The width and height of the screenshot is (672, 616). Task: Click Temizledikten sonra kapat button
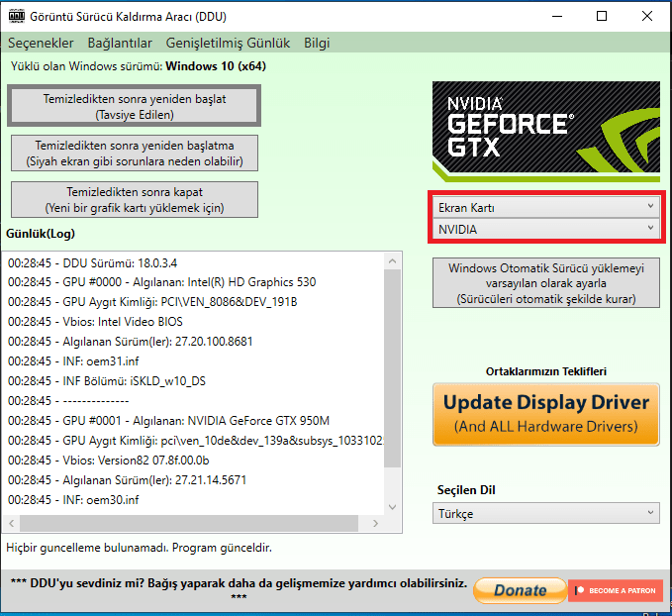[135, 199]
